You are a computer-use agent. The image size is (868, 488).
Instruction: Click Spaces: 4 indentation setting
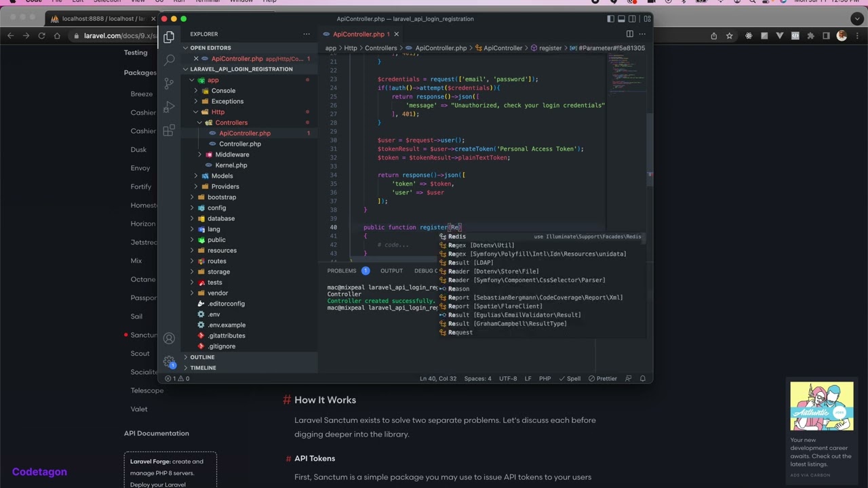pyautogui.click(x=477, y=378)
